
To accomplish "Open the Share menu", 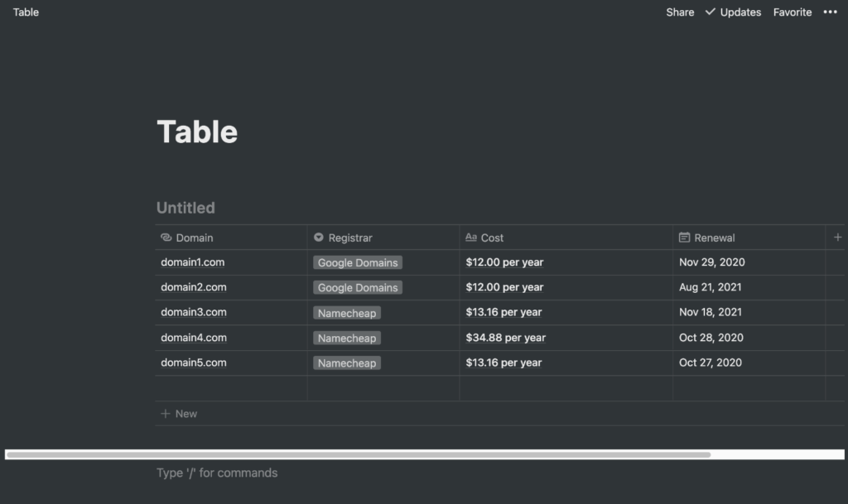I will [680, 12].
